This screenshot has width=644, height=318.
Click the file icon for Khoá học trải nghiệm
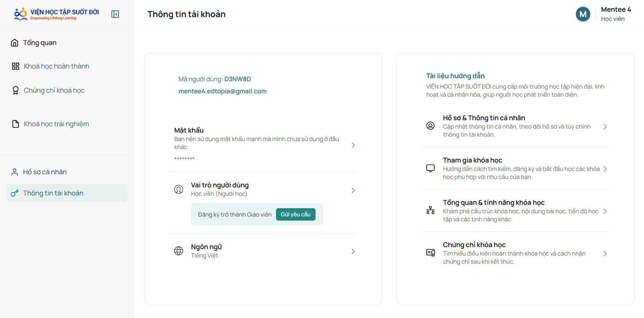pyautogui.click(x=15, y=124)
